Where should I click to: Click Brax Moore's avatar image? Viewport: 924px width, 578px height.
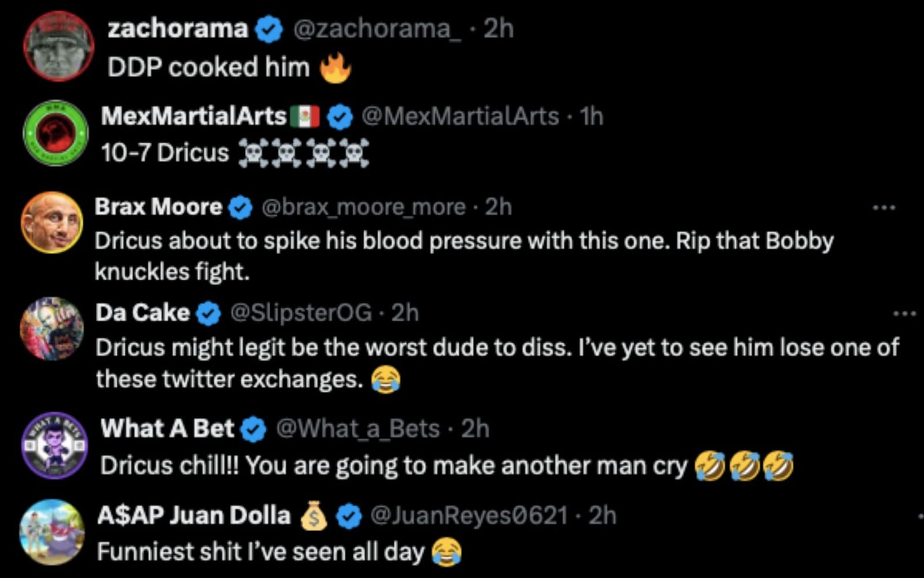pyautogui.click(x=52, y=223)
